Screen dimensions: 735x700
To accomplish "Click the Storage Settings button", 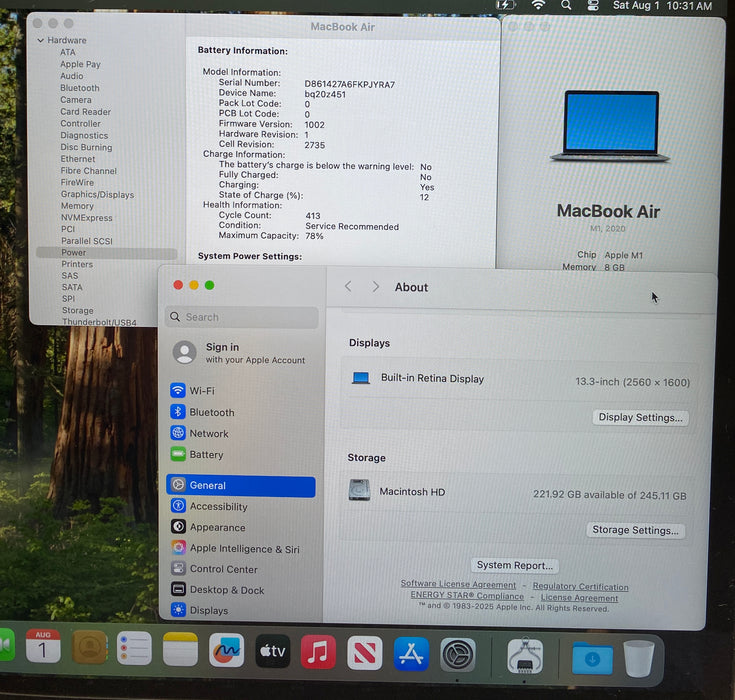I will (635, 530).
